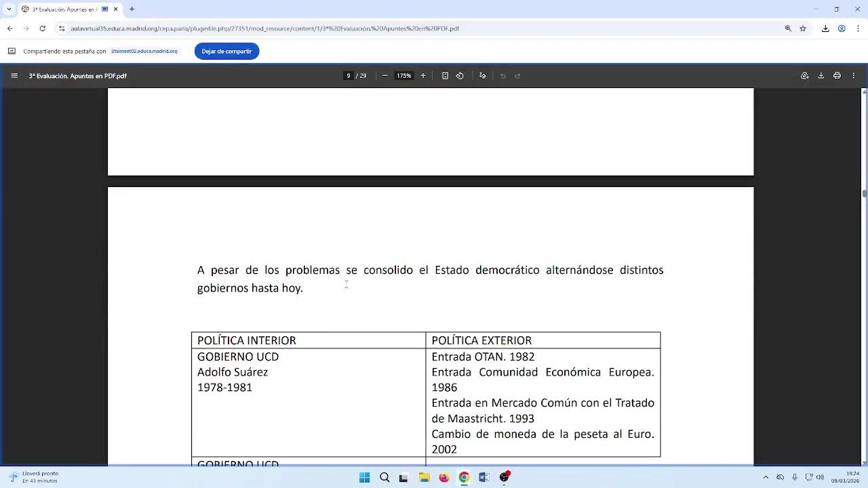The image size is (868, 488).
Task: Click the page number field showing 9
Action: click(x=349, y=76)
